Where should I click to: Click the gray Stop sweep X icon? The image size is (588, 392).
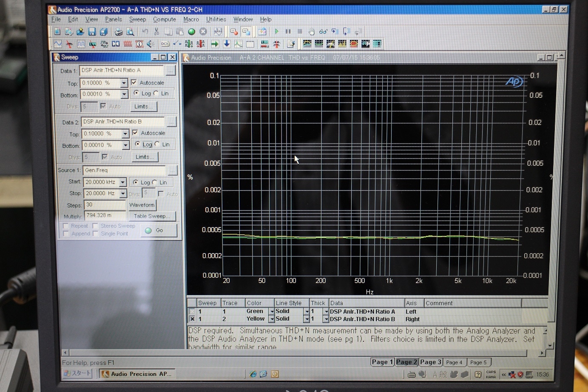coord(203,31)
